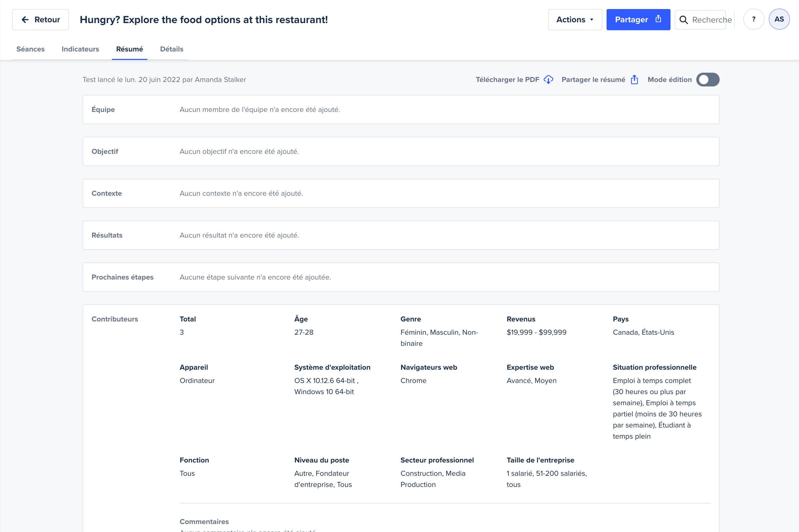799x532 pixels.
Task: Click the Équipe empty-state text
Action: click(x=260, y=110)
